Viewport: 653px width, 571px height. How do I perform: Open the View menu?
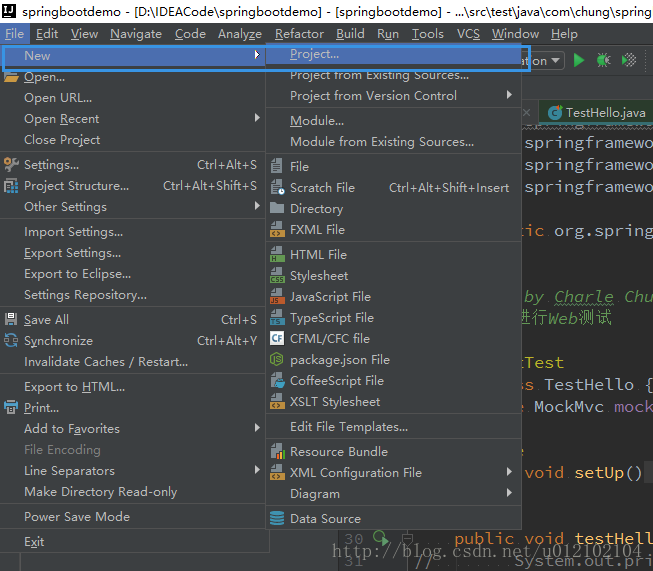pyautogui.click(x=84, y=34)
